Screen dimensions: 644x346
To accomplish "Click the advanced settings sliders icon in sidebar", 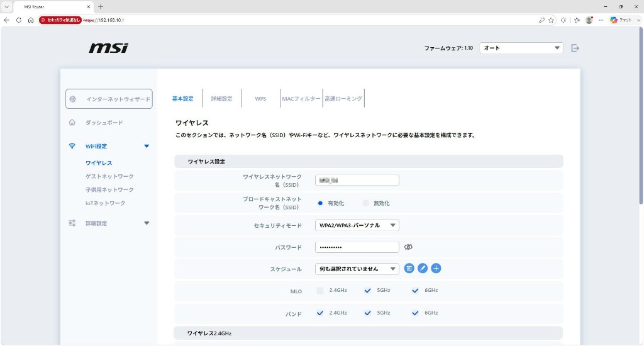I will coord(72,223).
